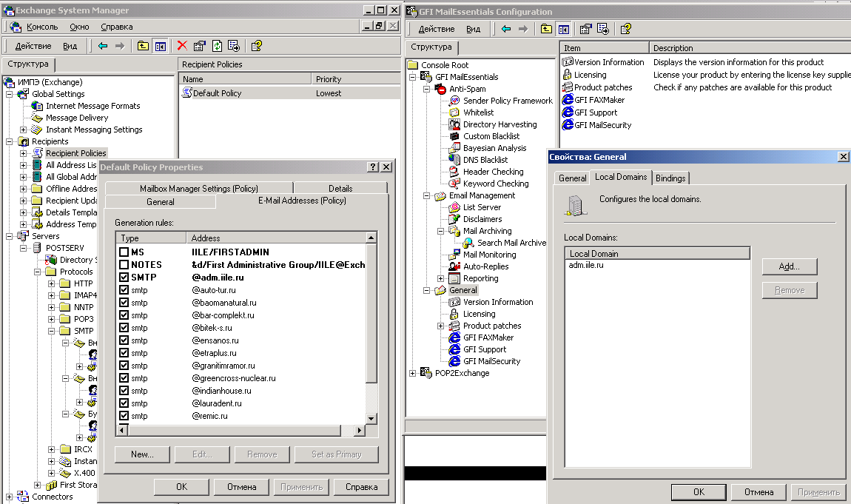851x504 pixels.
Task: Select Anti-Spam node in GFI tree
Action: tap(467, 89)
